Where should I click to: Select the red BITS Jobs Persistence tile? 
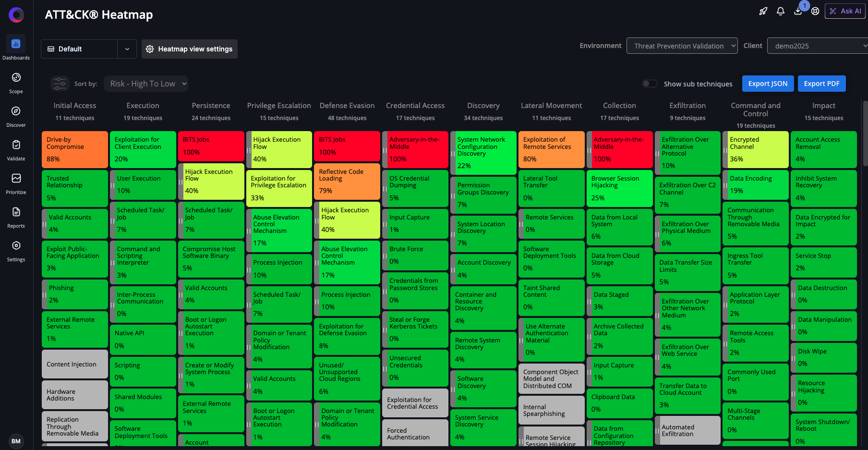[211, 146]
